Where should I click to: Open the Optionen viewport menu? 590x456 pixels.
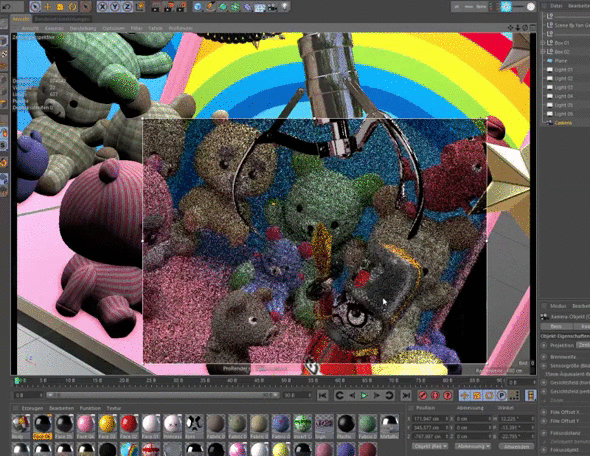click(113, 28)
